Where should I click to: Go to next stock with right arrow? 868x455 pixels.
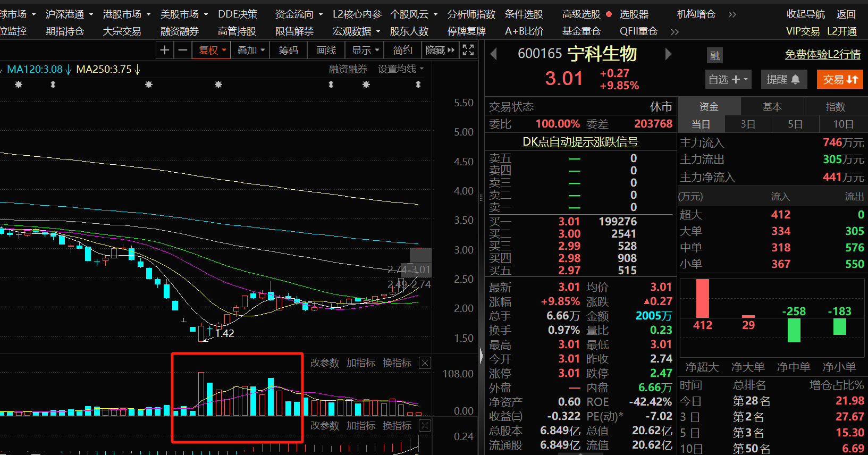[668, 54]
